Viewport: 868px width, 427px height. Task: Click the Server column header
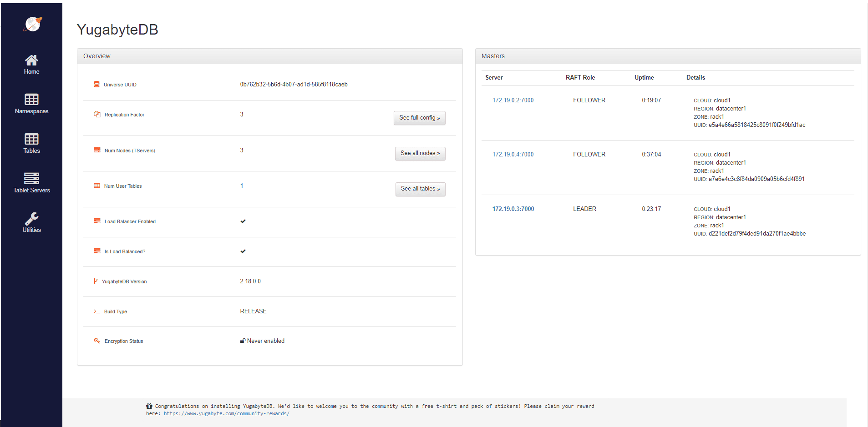(494, 77)
